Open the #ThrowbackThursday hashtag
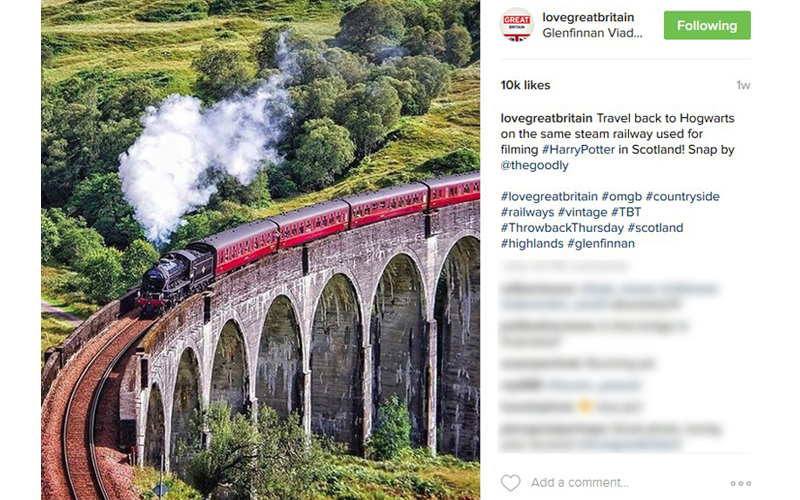 pyautogui.click(x=562, y=228)
